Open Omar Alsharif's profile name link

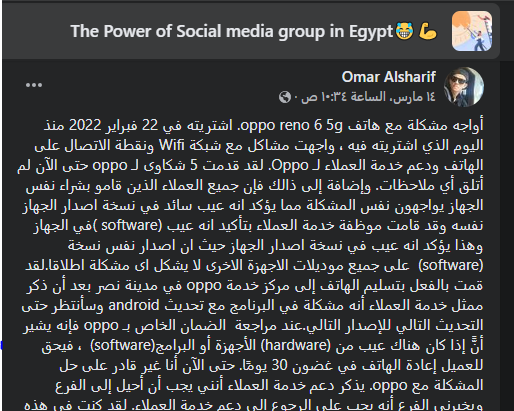[x=389, y=77]
